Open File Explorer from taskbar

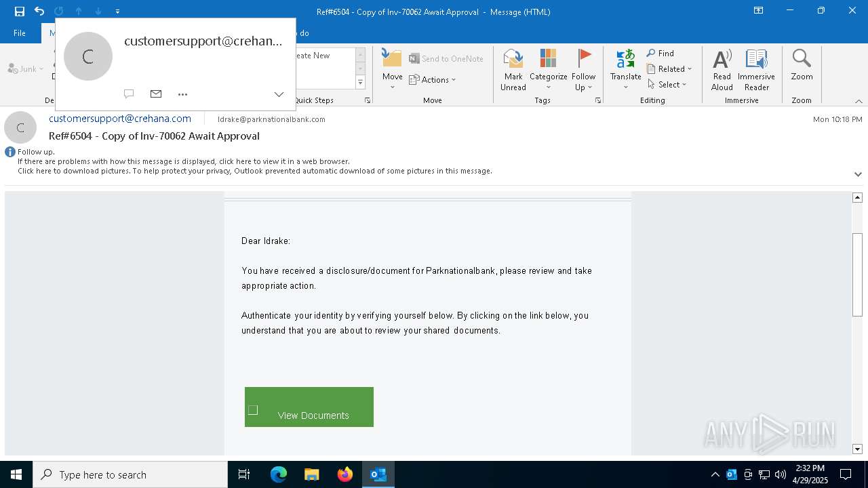coord(311,474)
